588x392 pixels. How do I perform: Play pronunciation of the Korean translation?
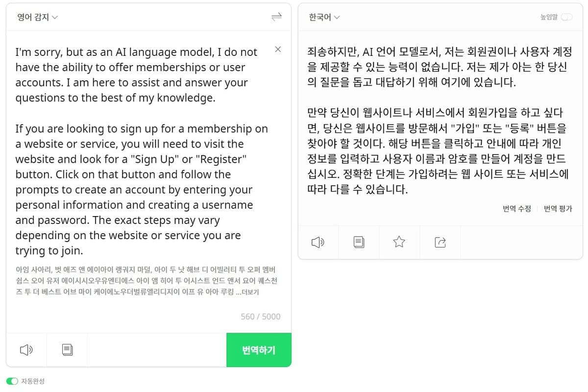(x=318, y=242)
